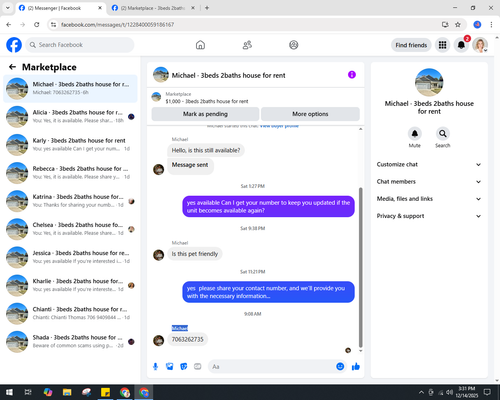Viewport: 500px width, 400px height.
Task: Send a thumbs up like
Action: point(356,367)
